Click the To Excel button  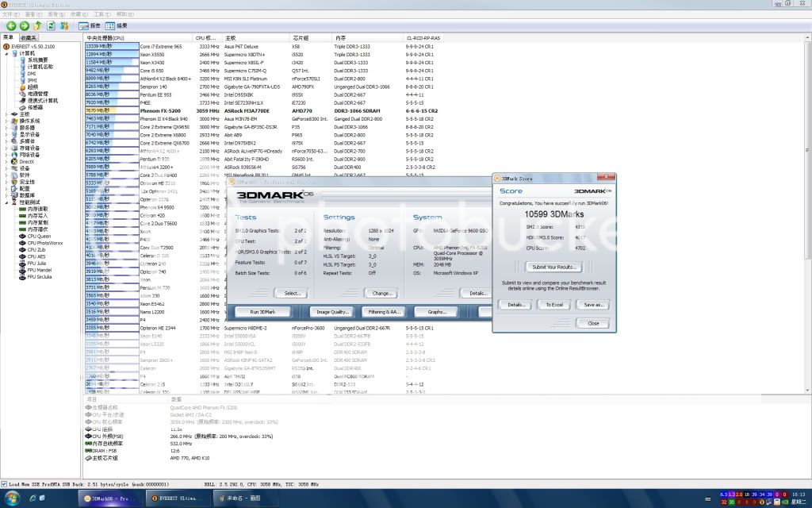coord(554,304)
